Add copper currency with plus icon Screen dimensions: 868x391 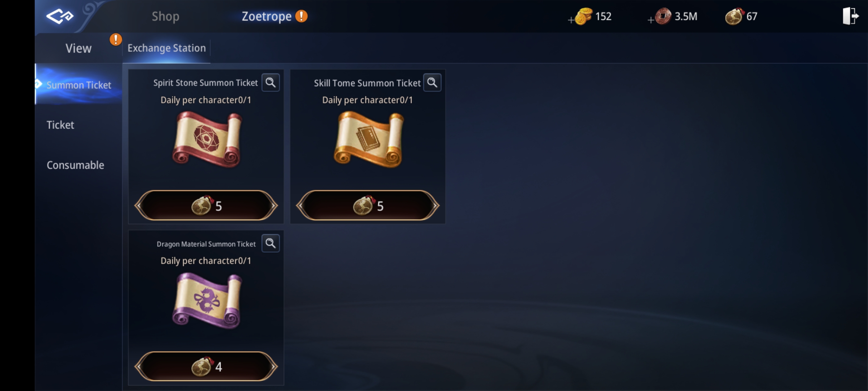pos(651,21)
